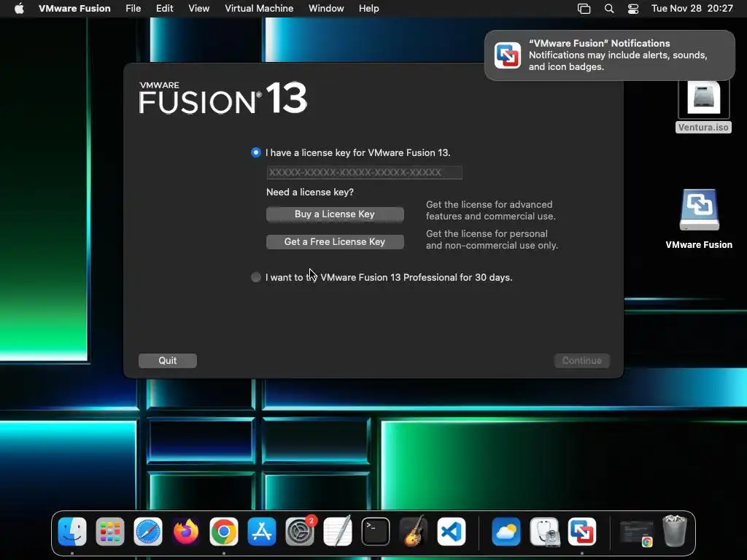Image resolution: width=747 pixels, height=560 pixels.
Task: Open the Window menu
Action: [x=326, y=9]
